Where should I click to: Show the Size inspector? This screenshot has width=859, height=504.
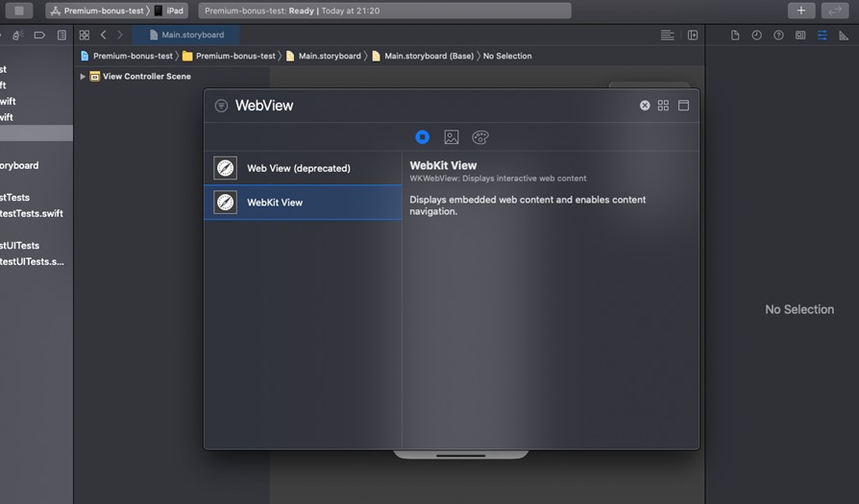pyautogui.click(x=844, y=35)
